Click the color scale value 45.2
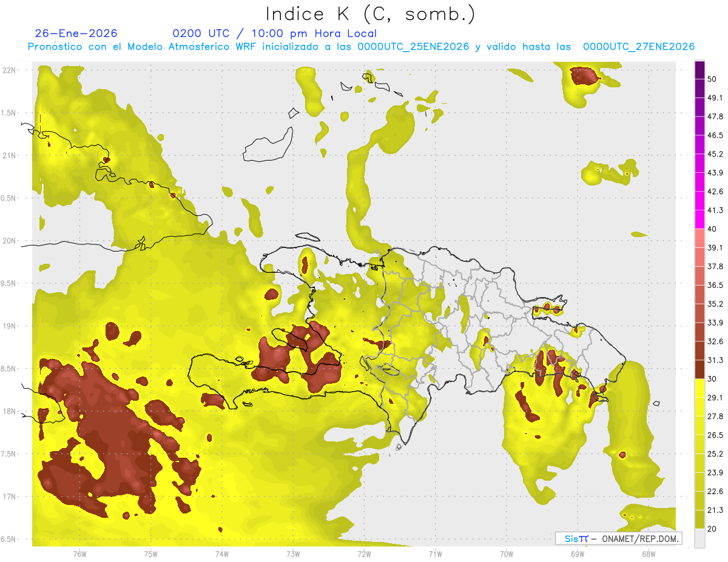 click(x=716, y=154)
